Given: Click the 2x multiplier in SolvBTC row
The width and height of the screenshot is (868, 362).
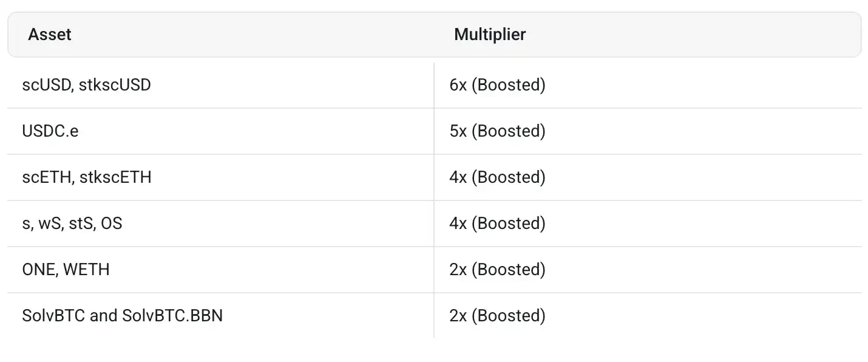Looking at the screenshot, I should point(497,316).
